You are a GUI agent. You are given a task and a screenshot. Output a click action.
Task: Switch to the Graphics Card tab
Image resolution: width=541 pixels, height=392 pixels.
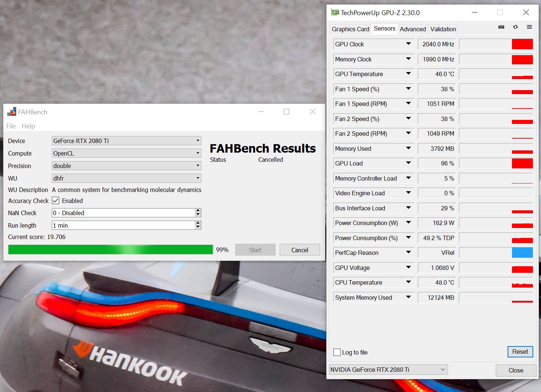tap(350, 29)
